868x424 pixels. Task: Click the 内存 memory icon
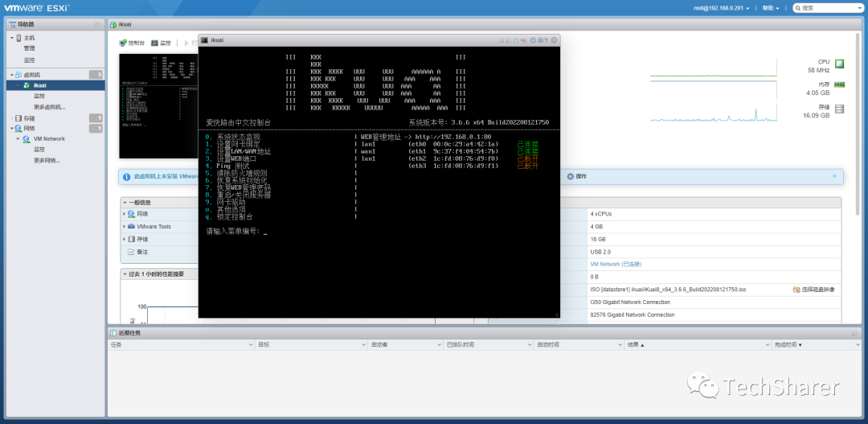tap(839, 84)
